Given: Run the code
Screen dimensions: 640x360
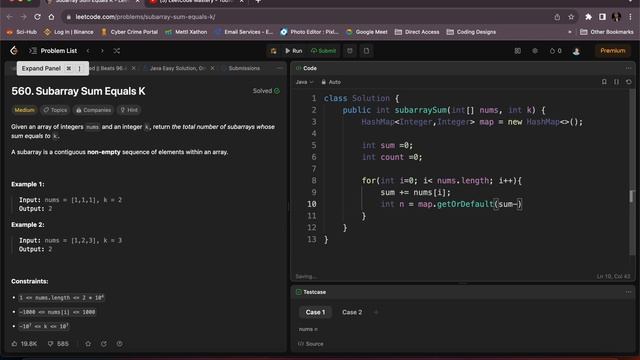Looking at the screenshot, I should point(294,51).
